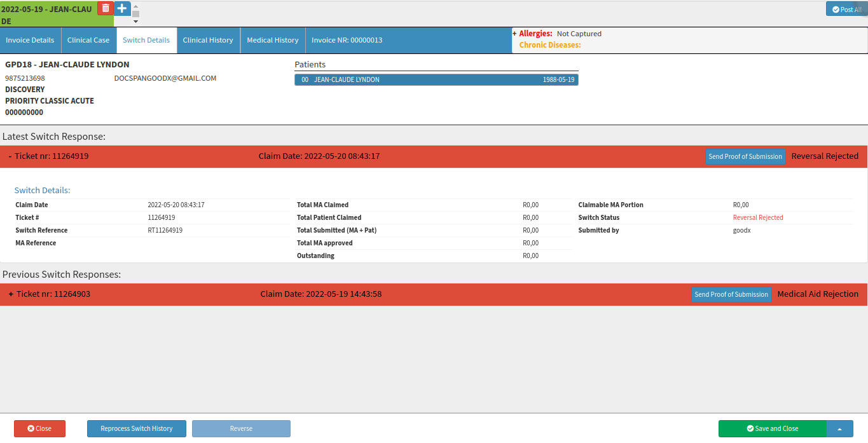The width and height of the screenshot is (868, 443).
Task: Delete invoice with the red trash icon
Action: (x=106, y=8)
